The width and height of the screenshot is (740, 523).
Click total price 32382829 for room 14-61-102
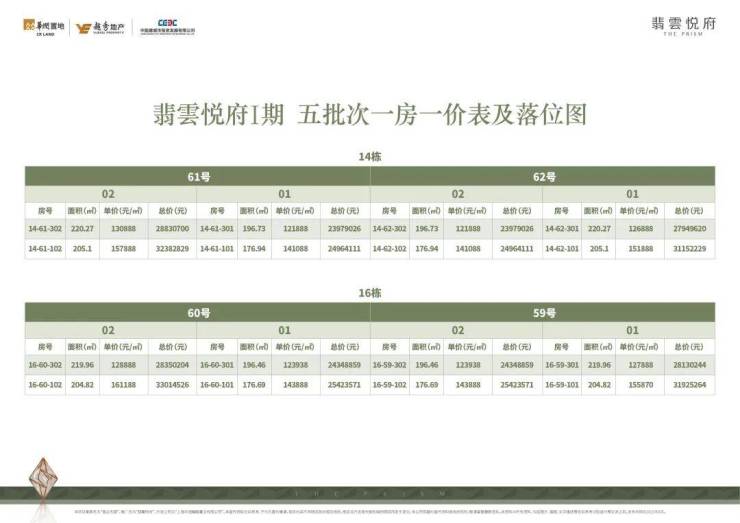coord(173,247)
